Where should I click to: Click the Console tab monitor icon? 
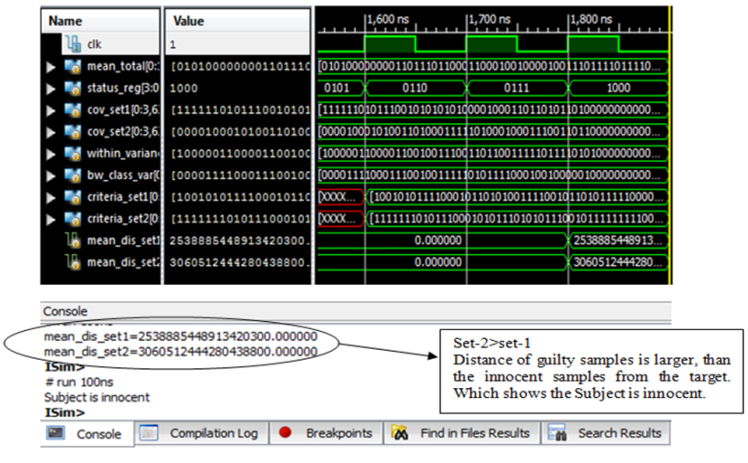pyautogui.click(x=56, y=433)
